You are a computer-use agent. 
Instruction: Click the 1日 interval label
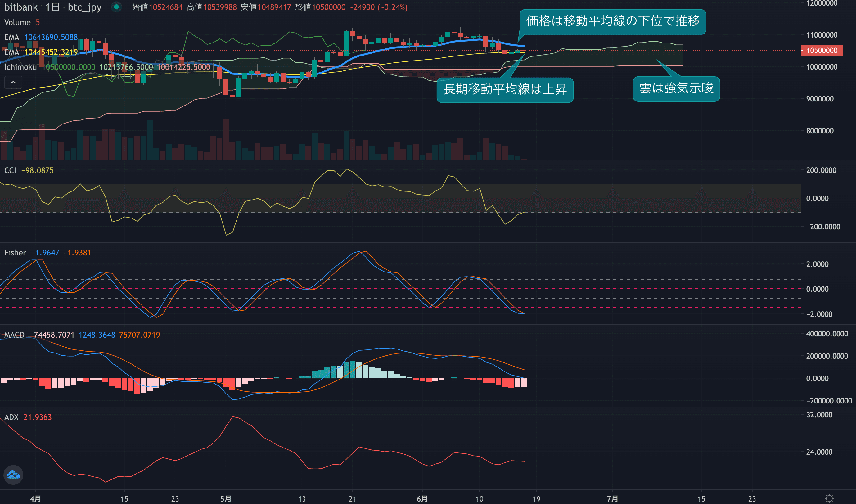click(52, 7)
